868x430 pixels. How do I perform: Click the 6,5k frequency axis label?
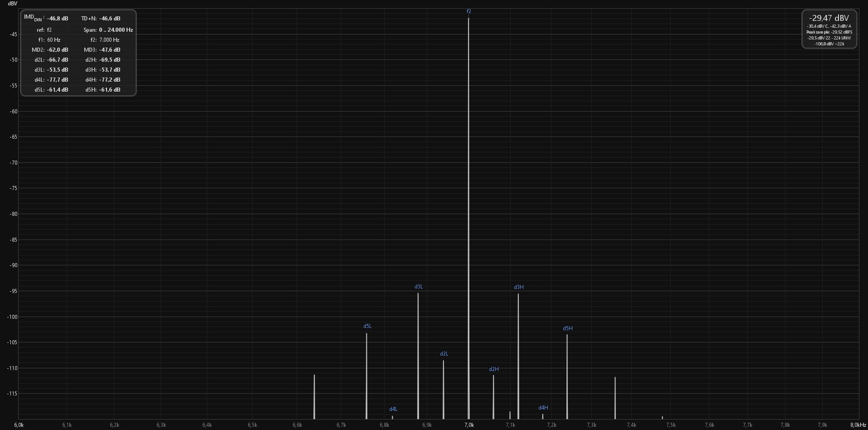(x=253, y=425)
